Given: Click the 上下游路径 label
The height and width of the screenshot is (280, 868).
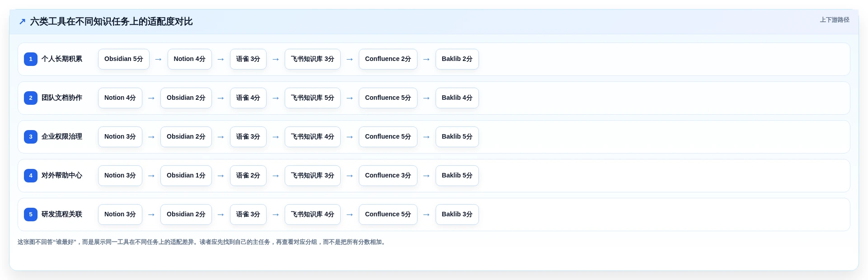Looking at the screenshot, I should tap(835, 20).
